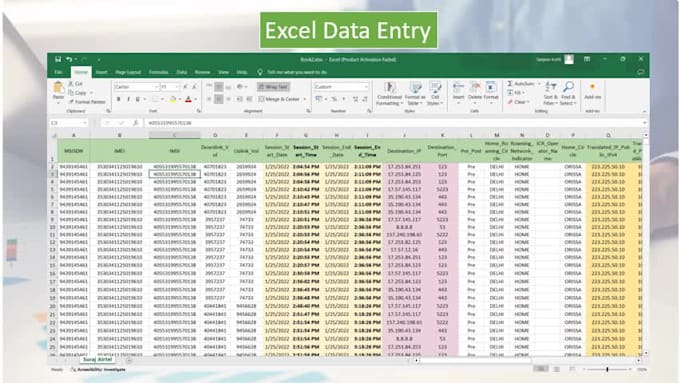Open Sort & Filter
The image size is (680, 383).
tap(551, 93)
